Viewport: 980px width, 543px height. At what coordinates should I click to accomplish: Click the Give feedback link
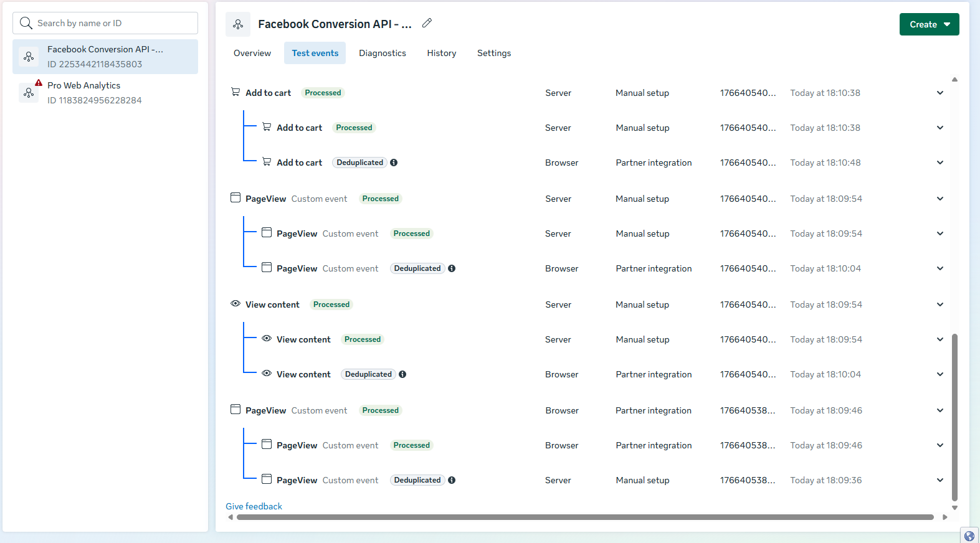254,506
